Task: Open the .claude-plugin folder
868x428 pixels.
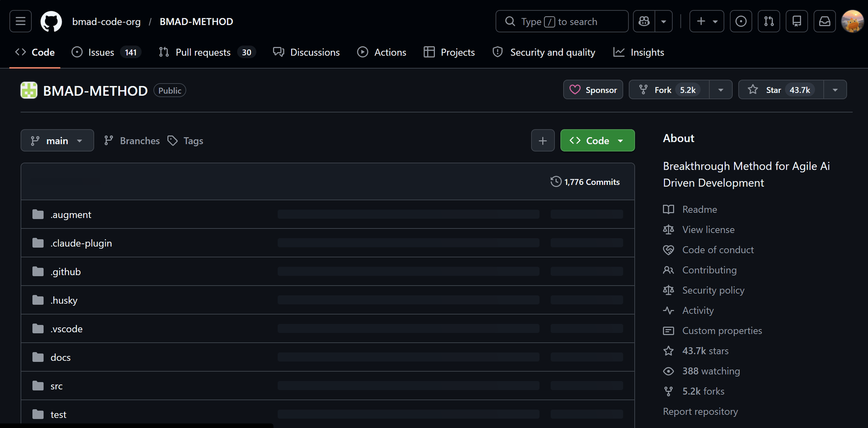Action: tap(81, 243)
